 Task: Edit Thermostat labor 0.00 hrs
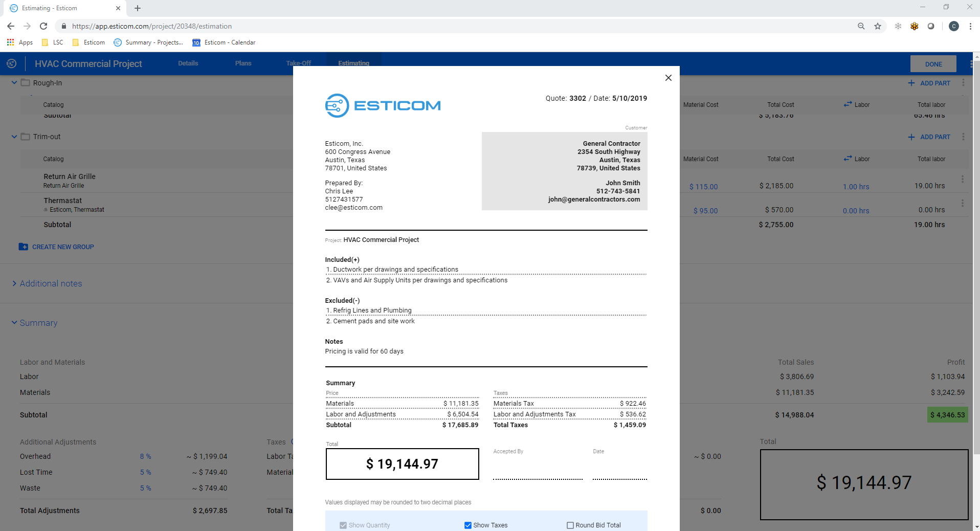coord(856,211)
